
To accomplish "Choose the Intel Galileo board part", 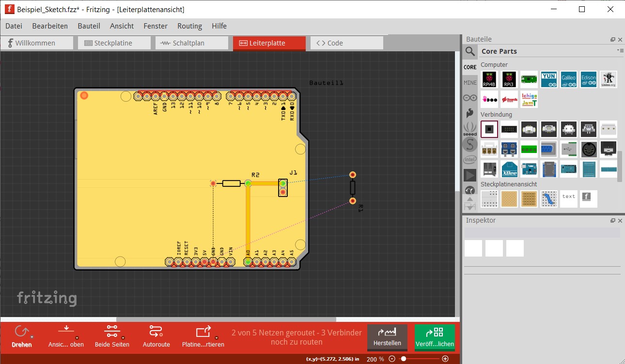I will click(x=569, y=79).
